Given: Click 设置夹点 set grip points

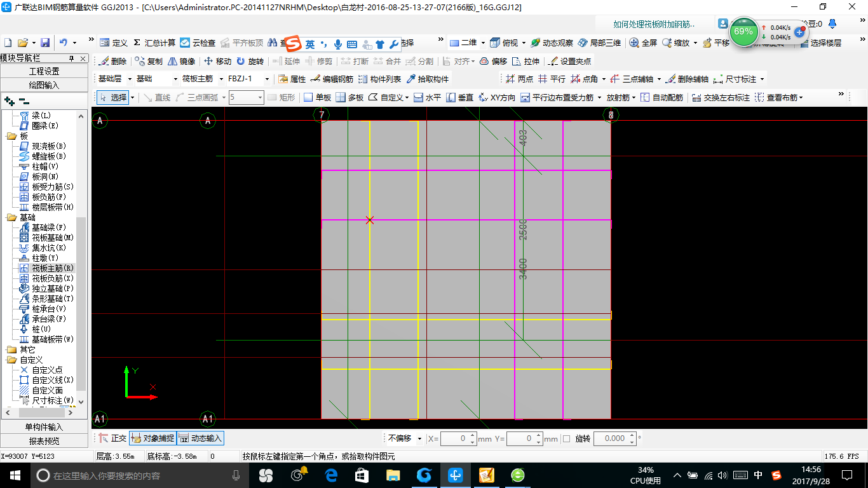Looking at the screenshot, I should [x=570, y=61].
